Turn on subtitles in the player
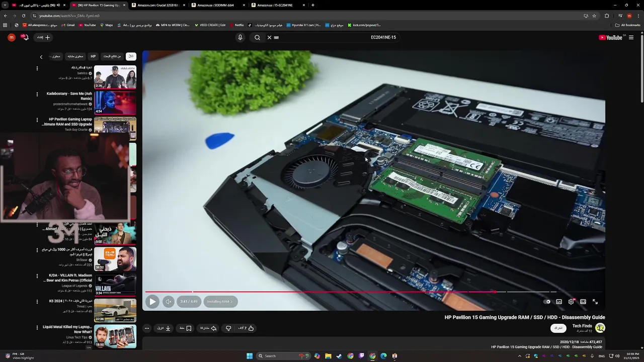This screenshot has height=362, width=644. [x=559, y=302]
